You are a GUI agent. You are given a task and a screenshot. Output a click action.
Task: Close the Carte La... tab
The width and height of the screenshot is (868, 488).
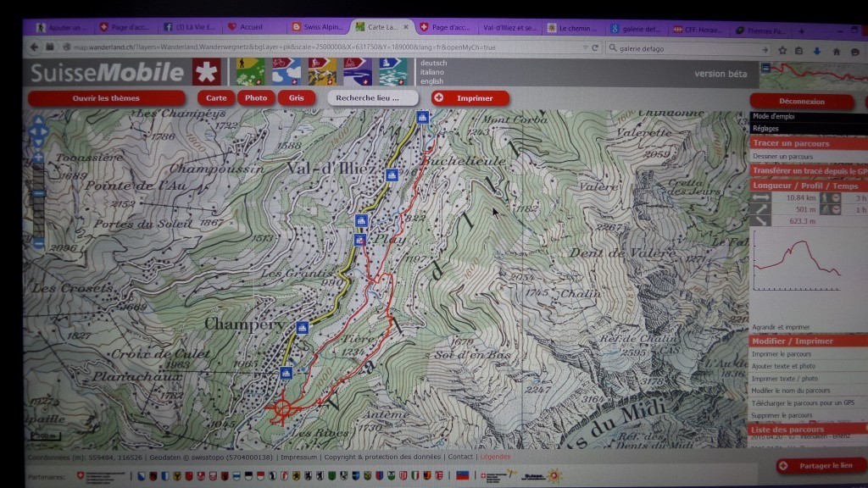point(406,26)
